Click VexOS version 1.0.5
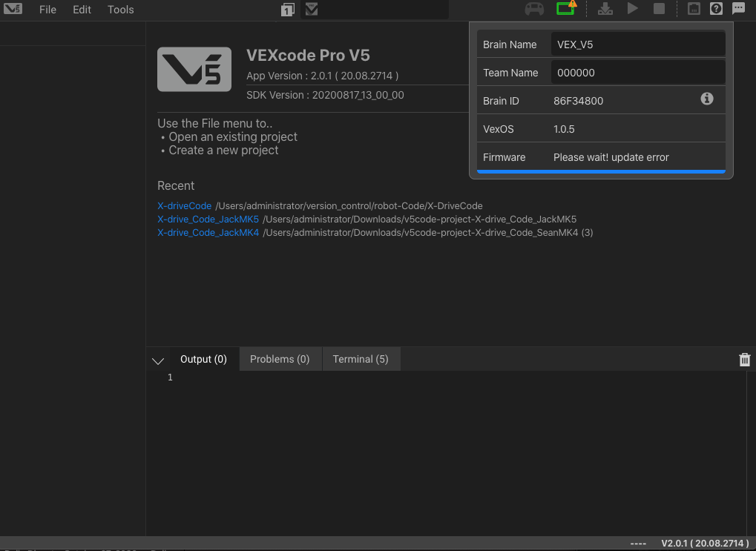The height and width of the screenshot is (551, 756). pos(564,129)
